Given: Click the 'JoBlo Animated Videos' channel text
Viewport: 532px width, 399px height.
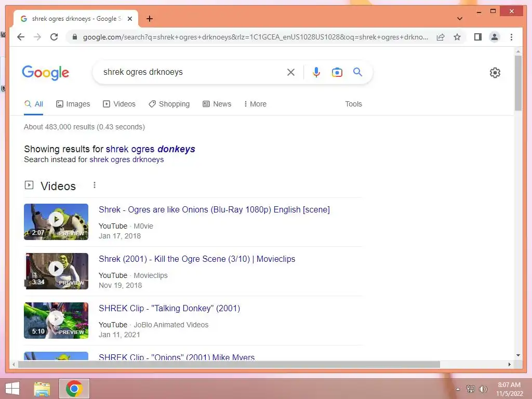Looking at the screenshot, I should point(171,325).
